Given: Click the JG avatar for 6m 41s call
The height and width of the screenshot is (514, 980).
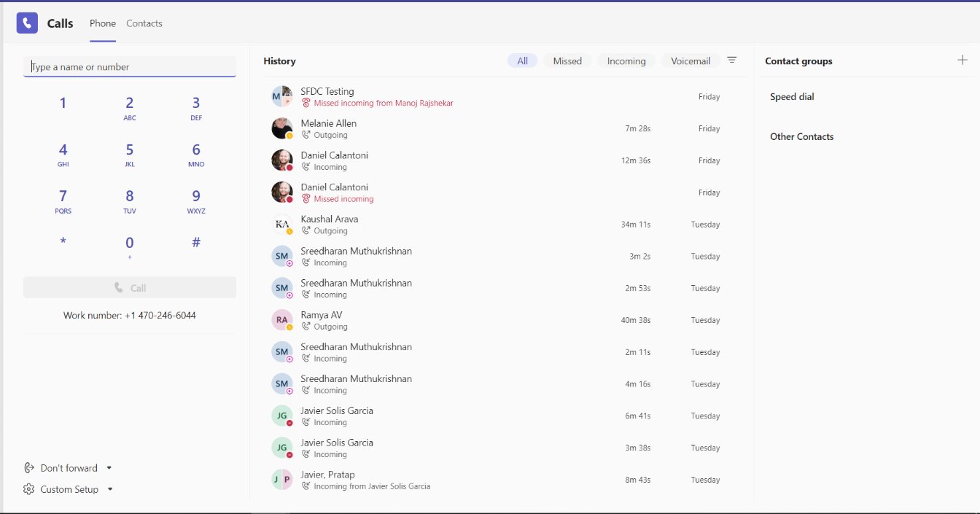Looking at the screenshot, I should pyautogui.click(x=282, y=416).
